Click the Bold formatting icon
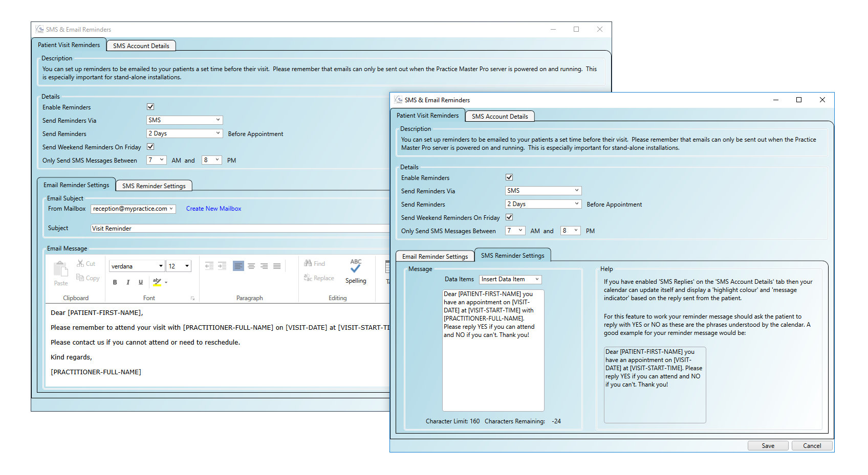The width and height of the screenshot is (868, 475). pyautogui.click(x=115, y=282)
